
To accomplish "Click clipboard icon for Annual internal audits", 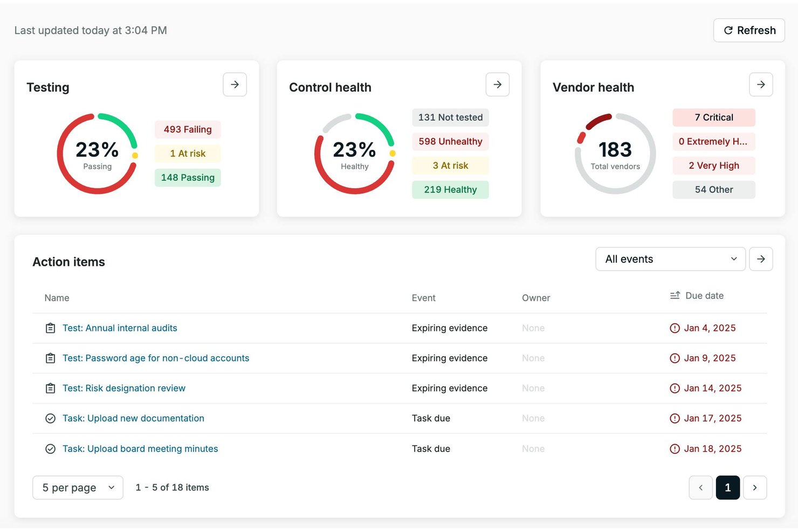I will point(50,328).
